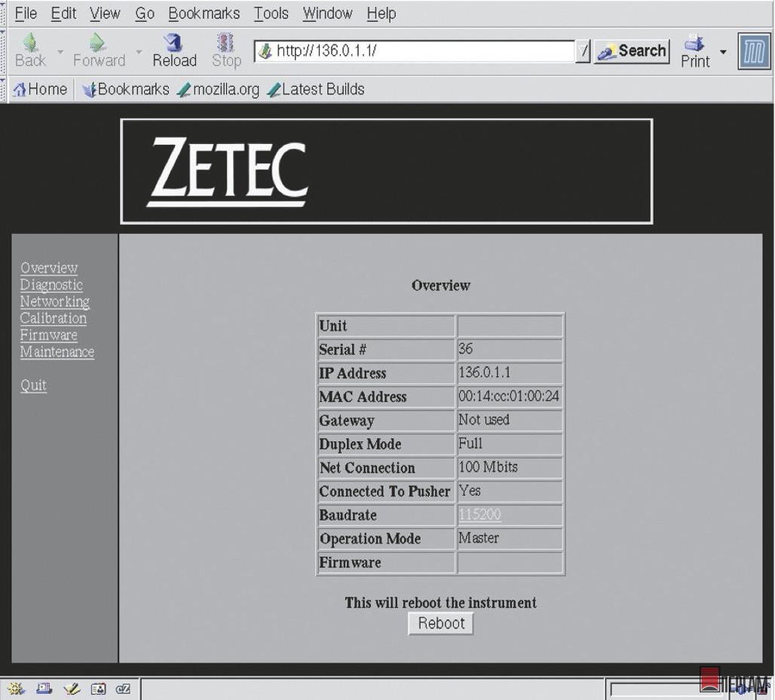Click the "100 Mbits" net connection value

pyautogui.click(x=488, y=467)
